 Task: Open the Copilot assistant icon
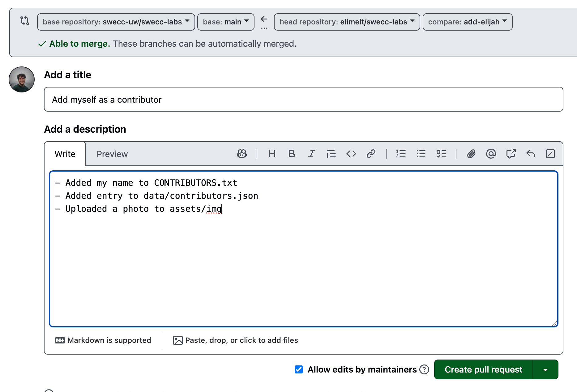[241, 154]
